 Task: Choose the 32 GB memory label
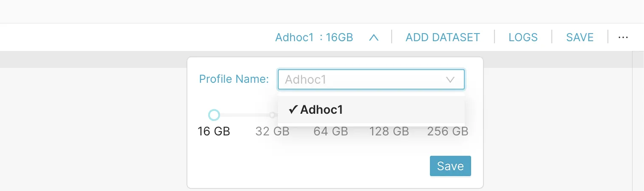272,132
